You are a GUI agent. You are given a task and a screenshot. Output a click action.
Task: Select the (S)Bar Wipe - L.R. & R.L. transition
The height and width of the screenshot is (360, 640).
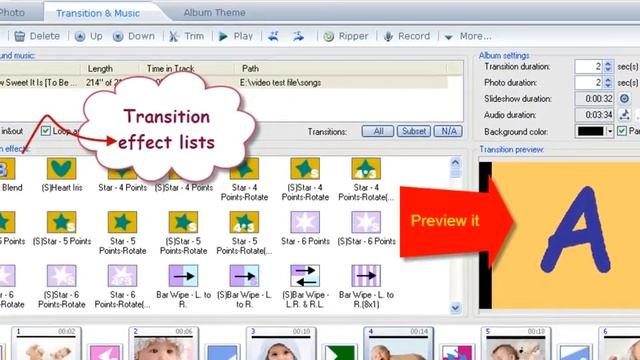[x=305, y=287]
